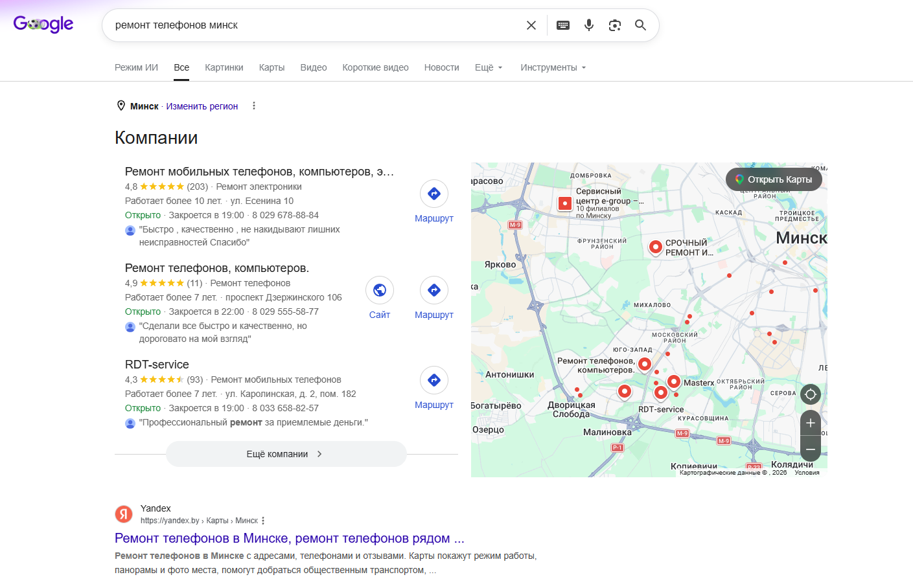Click reviewer avatar for "Быстро, качественно" review

[x=130, y=230]
